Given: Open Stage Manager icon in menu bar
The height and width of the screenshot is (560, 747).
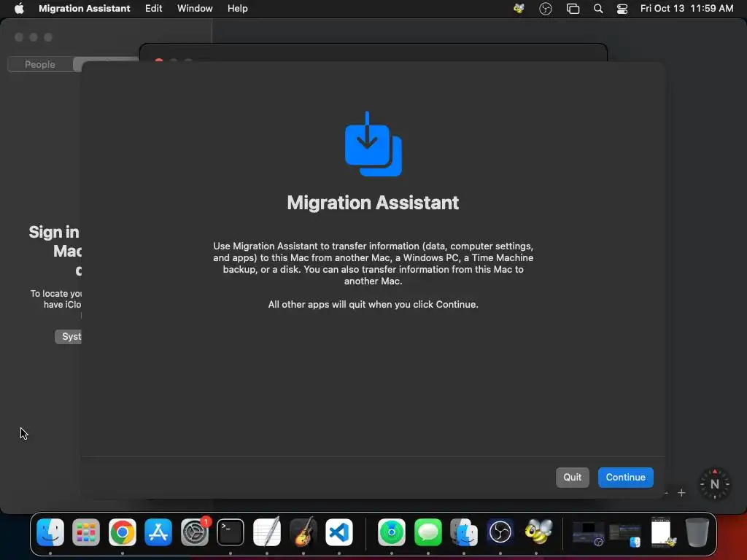Looking at the screenshot, I should [x=573, y=8].
